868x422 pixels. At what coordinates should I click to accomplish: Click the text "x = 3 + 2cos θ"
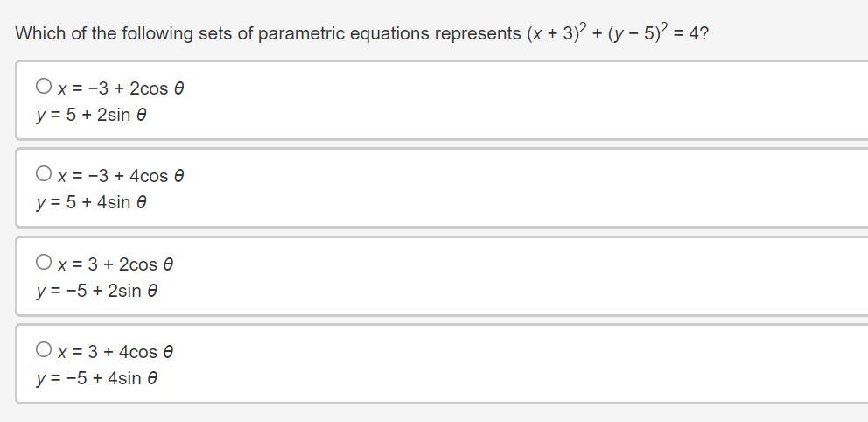tap(115, 264)
